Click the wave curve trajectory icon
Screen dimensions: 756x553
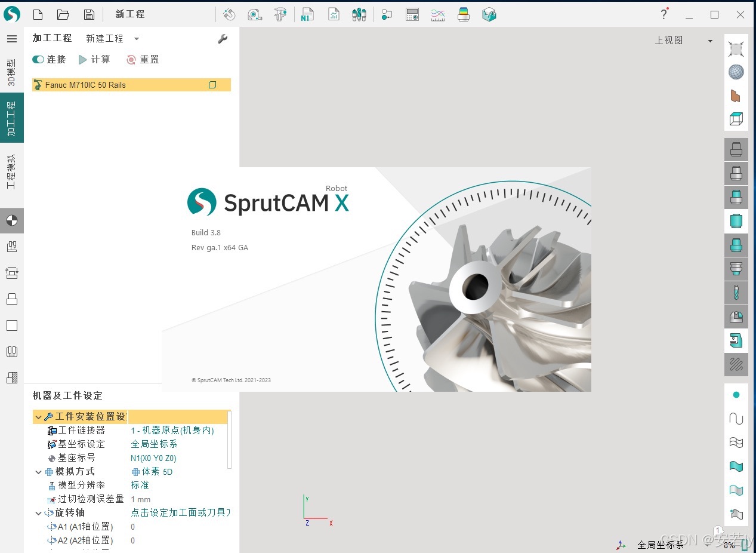pos(736,419)
